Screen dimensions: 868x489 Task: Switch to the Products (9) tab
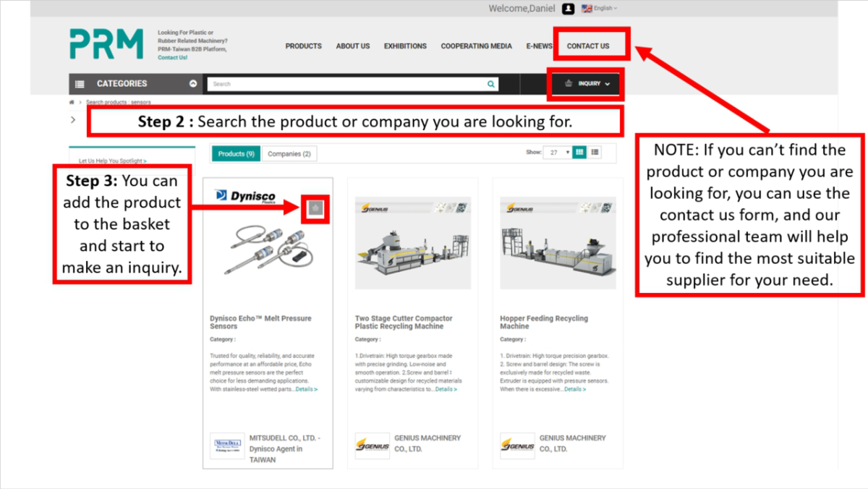[x=236, y=153]
